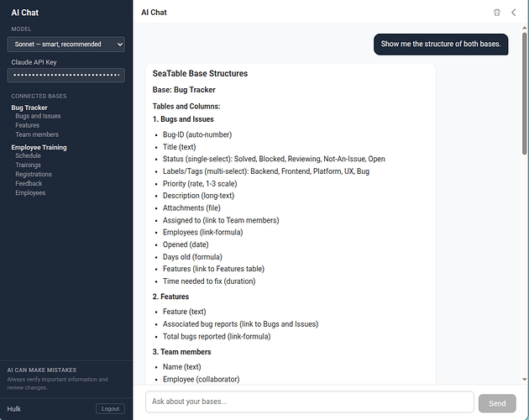The width and height of the screenshot is (529, 420).
Task: Select the Trainings table
Action: tap(29, 165)
